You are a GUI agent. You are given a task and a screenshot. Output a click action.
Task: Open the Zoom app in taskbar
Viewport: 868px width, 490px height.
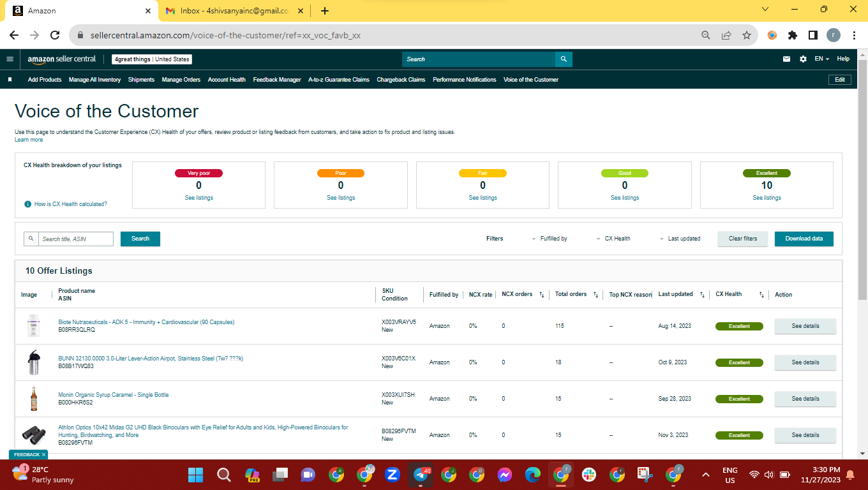tap(393, 475)
